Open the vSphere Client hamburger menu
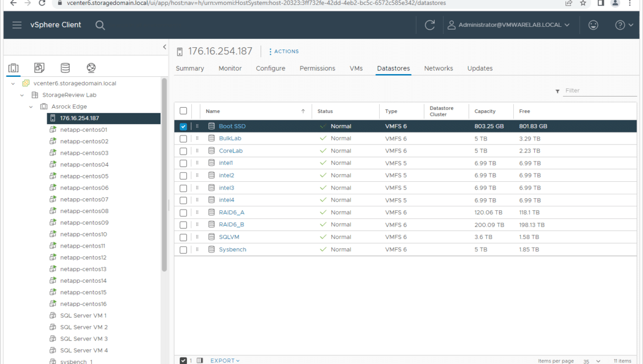The image size is (643, 364). pos(17,25)
